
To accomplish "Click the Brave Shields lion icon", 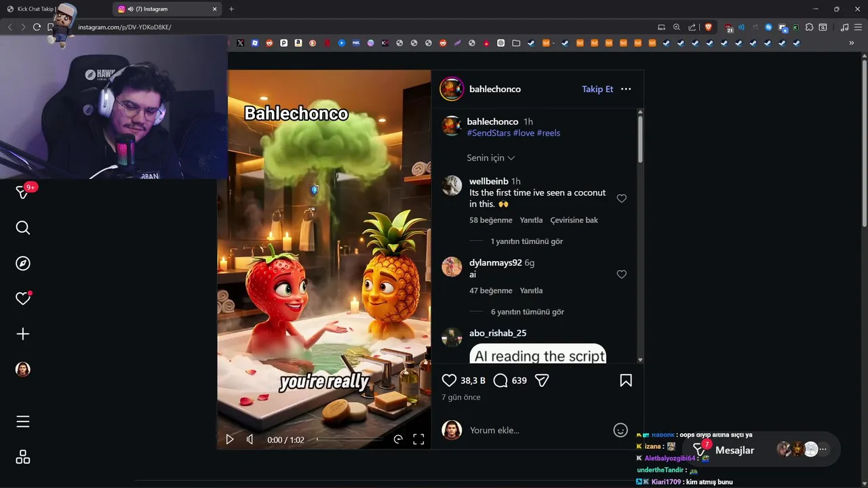I will pyautogui.click(x=709, y=27).
